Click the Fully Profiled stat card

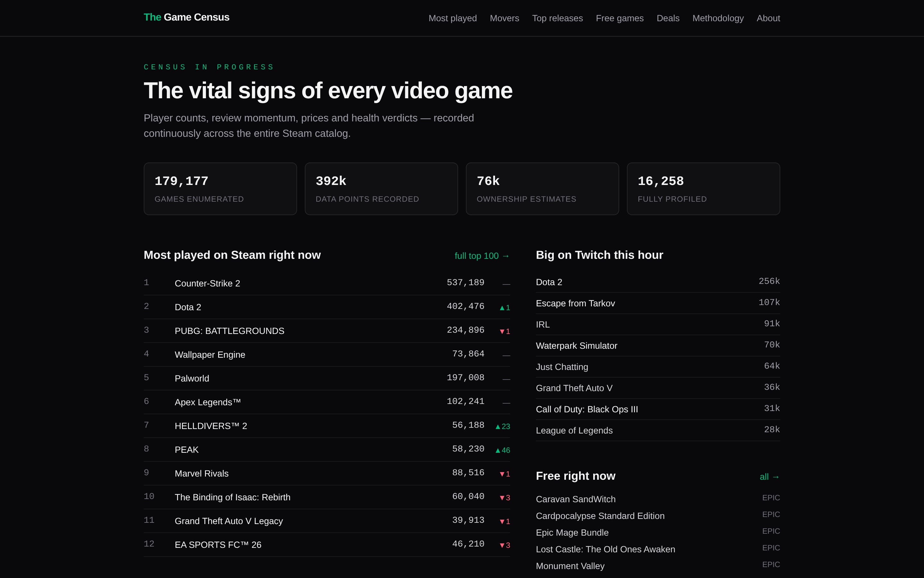coord(703,189)
